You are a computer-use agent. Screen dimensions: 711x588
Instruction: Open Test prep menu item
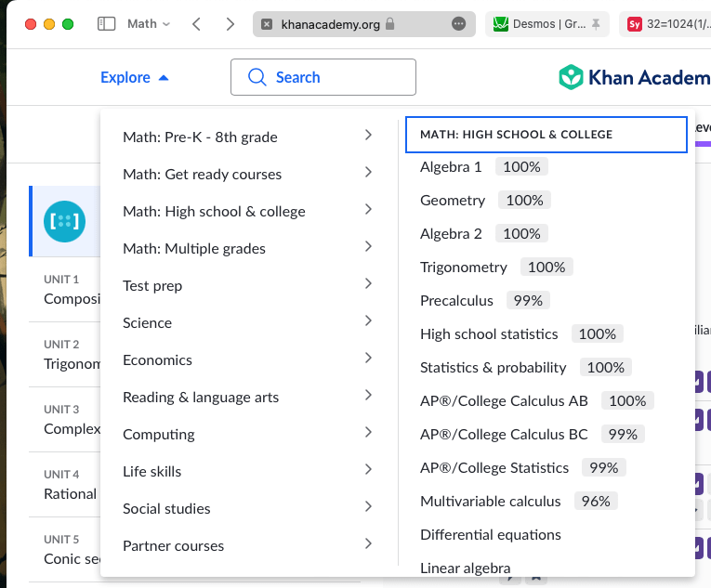(x=248, y=284)
